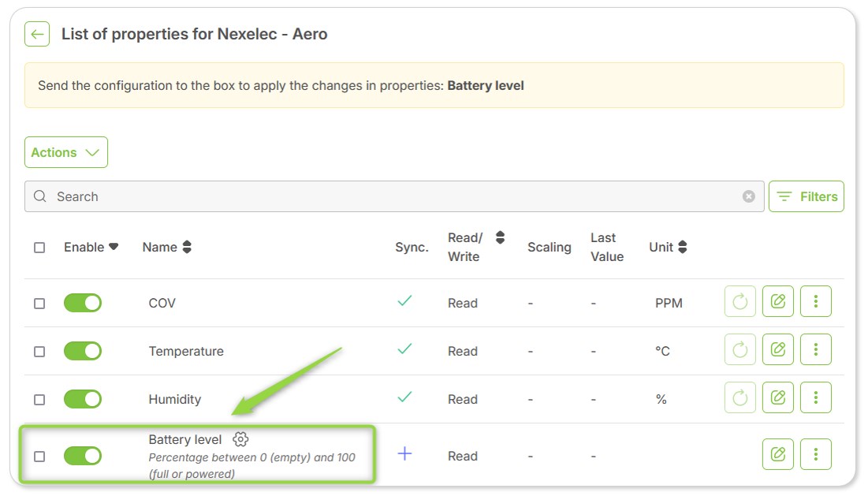Select the Battery level row checkbox

39,457
